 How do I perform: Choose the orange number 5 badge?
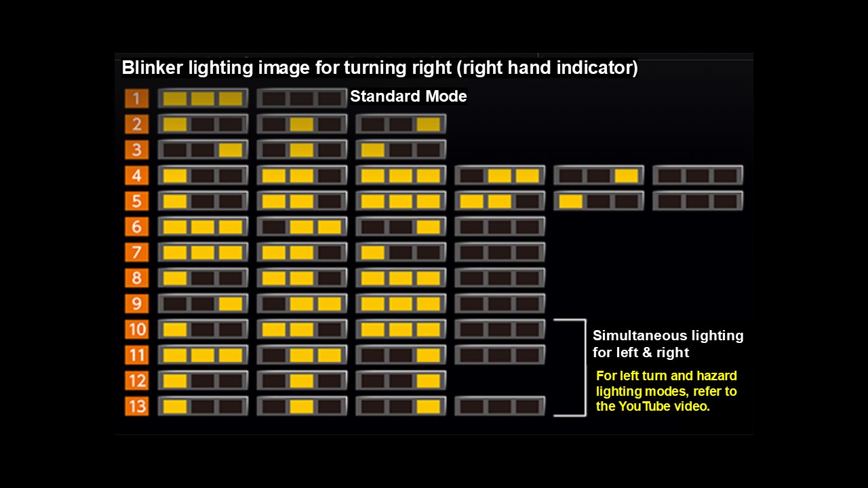click(136, 201)
